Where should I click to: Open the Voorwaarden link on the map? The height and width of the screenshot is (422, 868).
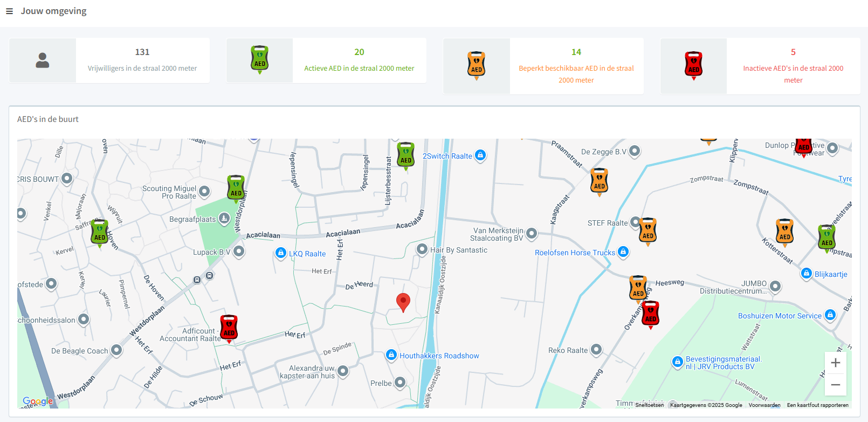click(764, 405)
